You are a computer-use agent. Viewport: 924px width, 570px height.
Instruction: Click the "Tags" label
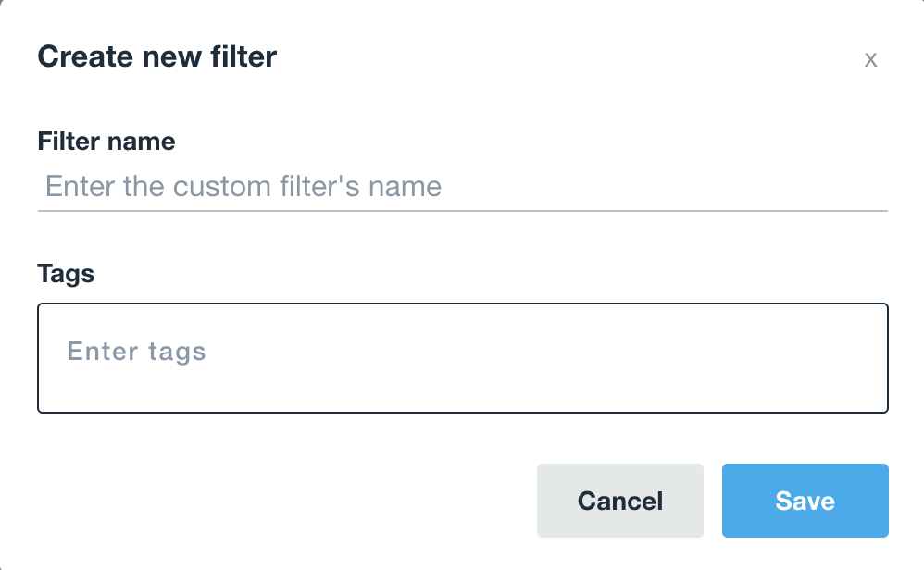click(x=66, y=273)
